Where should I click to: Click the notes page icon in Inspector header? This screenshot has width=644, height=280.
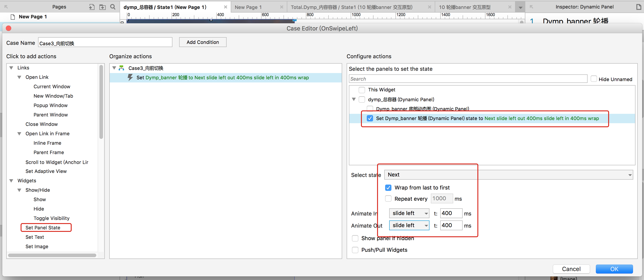(638, 7)
